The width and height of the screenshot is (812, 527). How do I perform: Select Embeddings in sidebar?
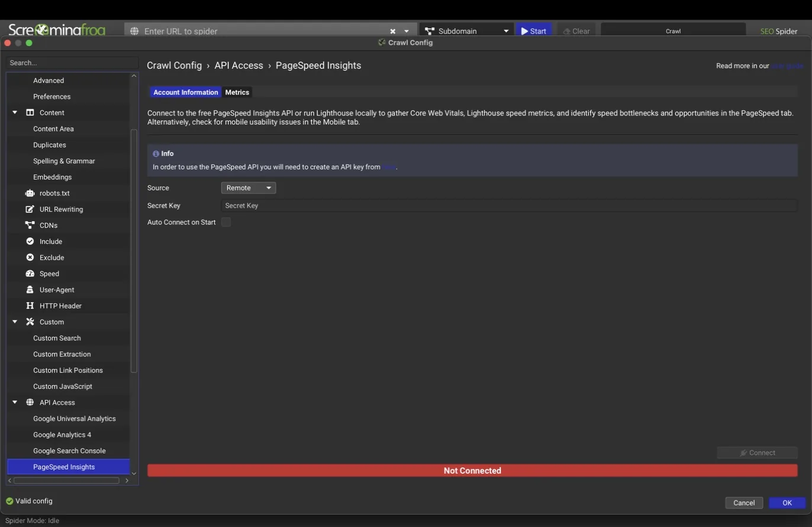pos(52,177)
